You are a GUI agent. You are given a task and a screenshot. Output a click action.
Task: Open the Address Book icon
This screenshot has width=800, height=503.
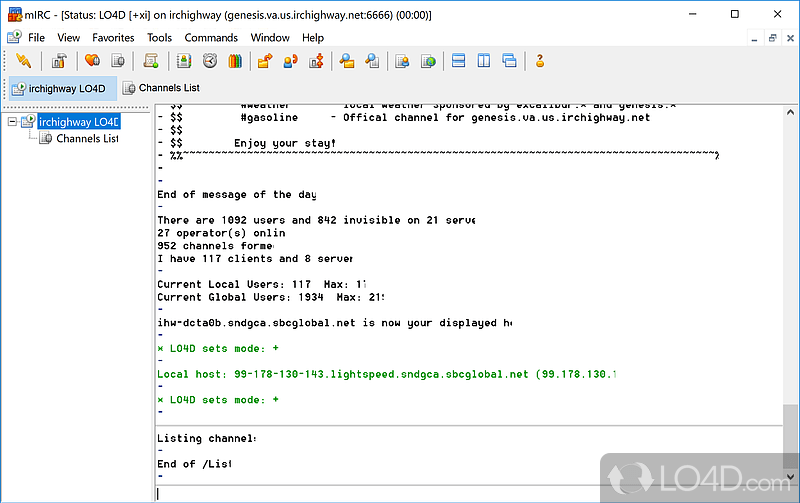coord(184,61)
